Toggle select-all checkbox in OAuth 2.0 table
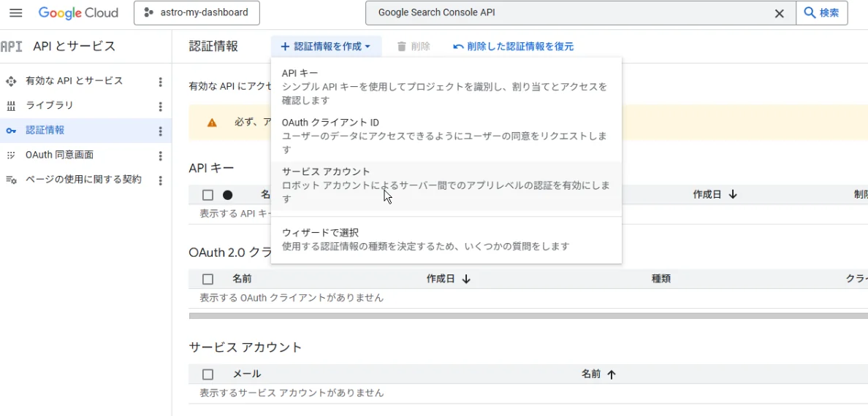The height and width of the screenshot is (416, 868). tap(208, 279)
